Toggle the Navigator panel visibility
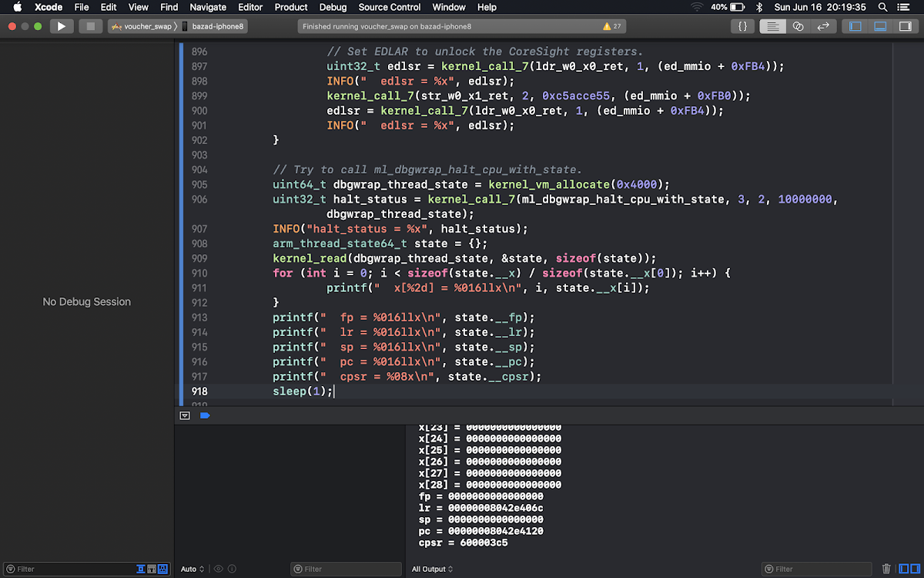Viewport: 924px width, 578px height. 854,25
